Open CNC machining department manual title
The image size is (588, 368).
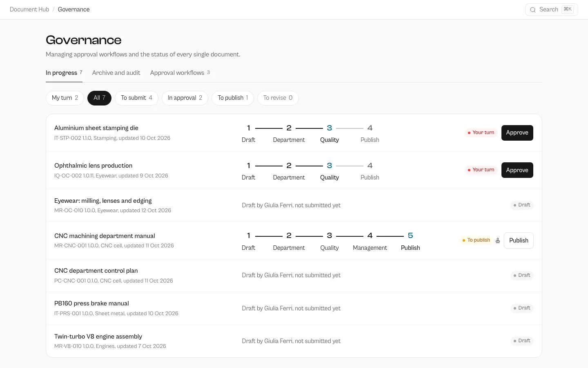click(x=105, y=236)
